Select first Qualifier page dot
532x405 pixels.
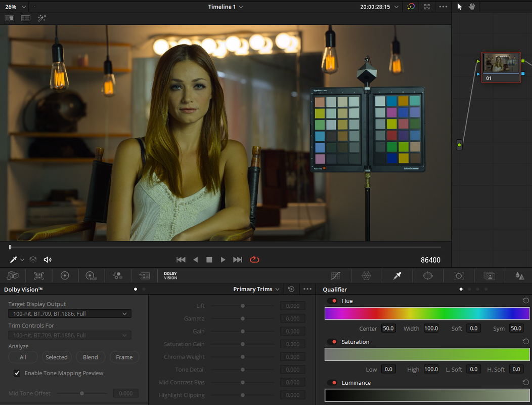(x=461, y=289)
